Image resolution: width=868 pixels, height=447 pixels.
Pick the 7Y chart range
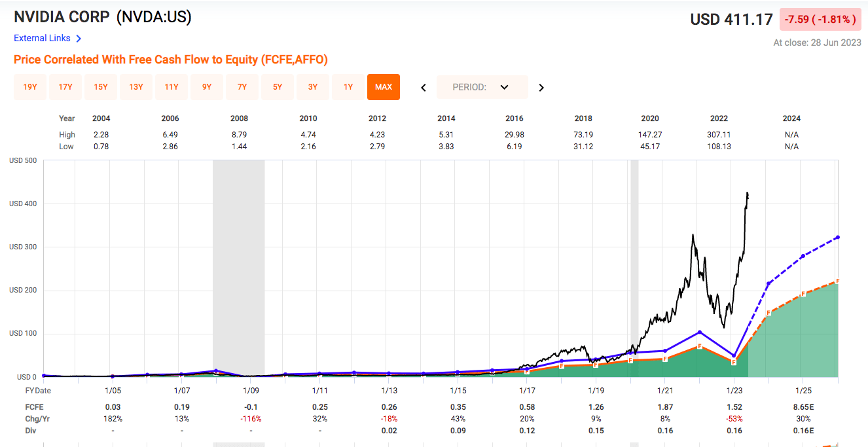click(242, 87)
